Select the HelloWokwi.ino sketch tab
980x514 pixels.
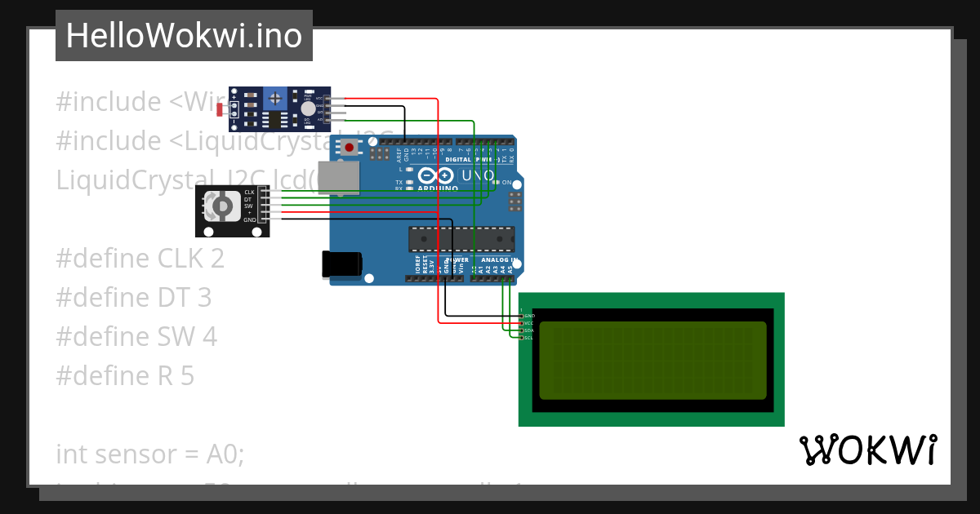coord(184,35)
